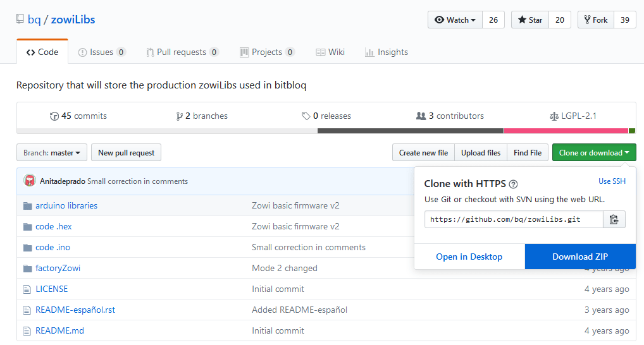The height and width of the screenshot is (345, 644).
Task: Expand the Branch: master selector
Action: pos(52,153)
